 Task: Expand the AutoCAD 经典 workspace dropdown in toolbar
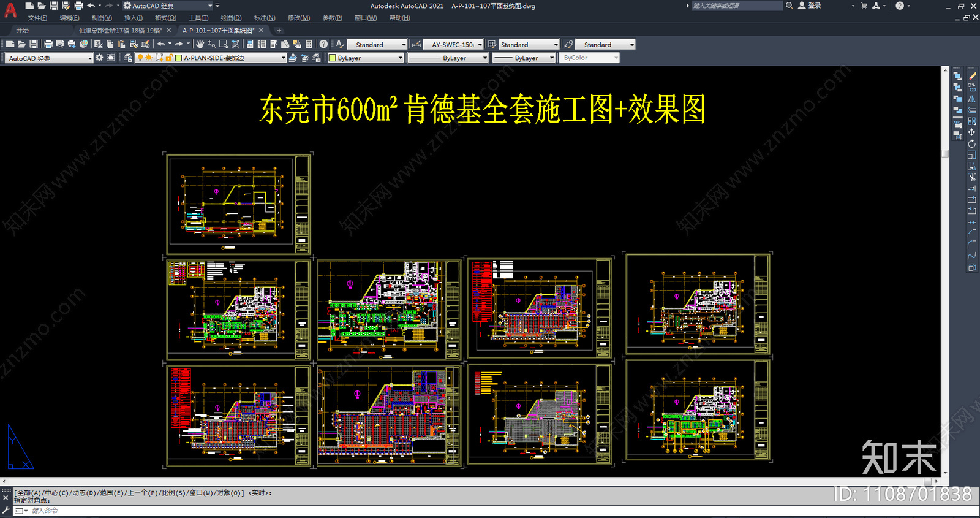click(89, 58)
